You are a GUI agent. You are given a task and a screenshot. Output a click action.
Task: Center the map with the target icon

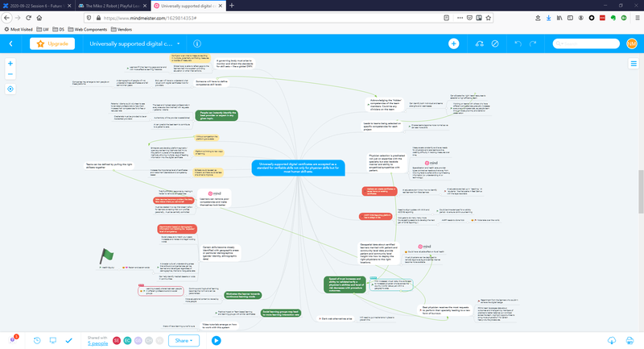tap(10, 89)
